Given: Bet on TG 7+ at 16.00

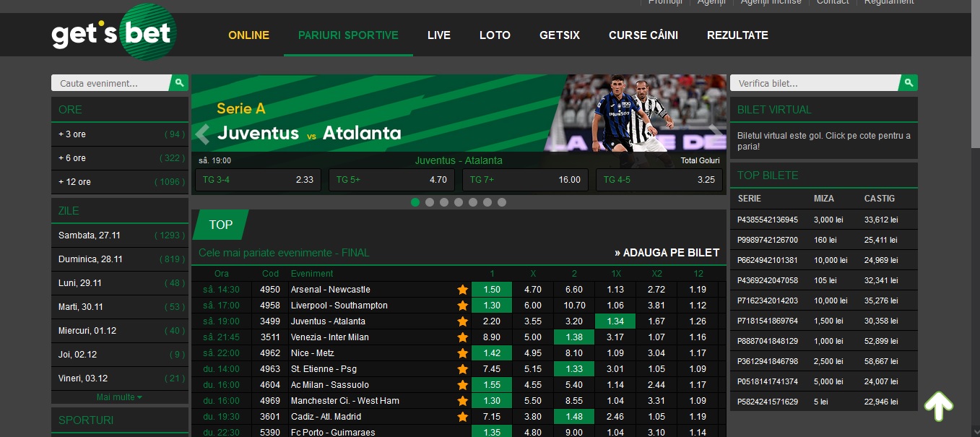Looking at the screenshot, I should tap(525, 180).
